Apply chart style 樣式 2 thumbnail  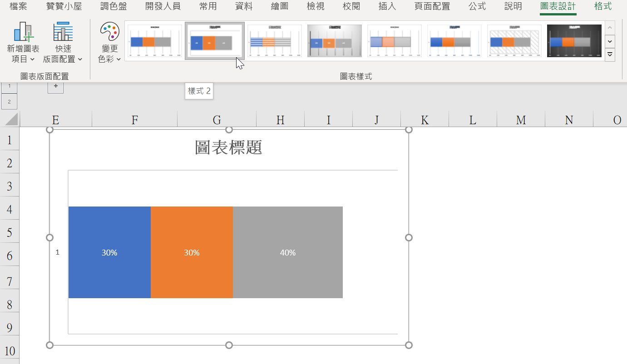[215, 41]
